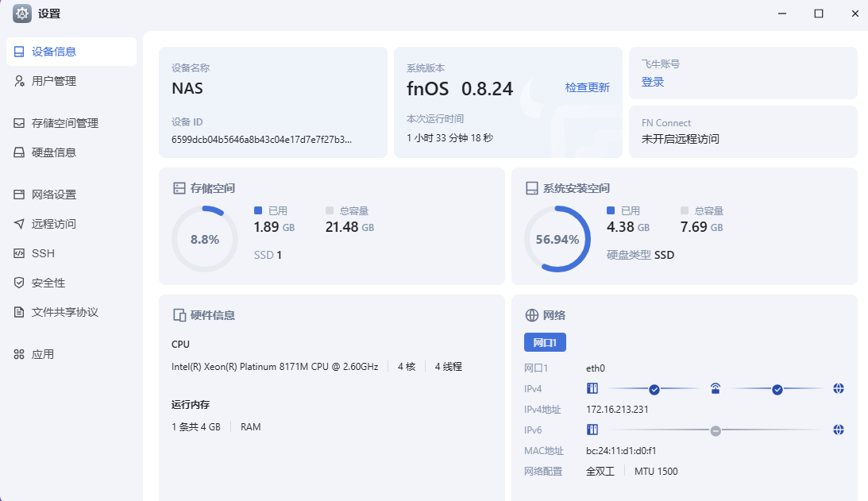868x501 pixels.
Task: Open 用户管理 user management page
Action: click(x=54, y=81)
